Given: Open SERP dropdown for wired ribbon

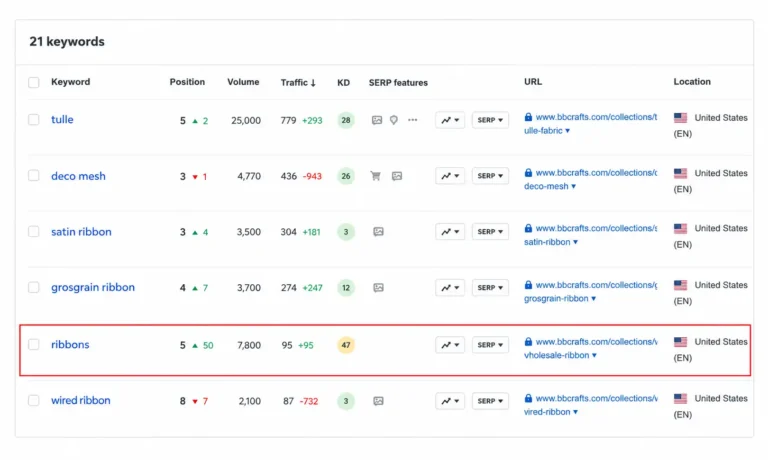Looking at the screenshot, I should pos(490,401).
